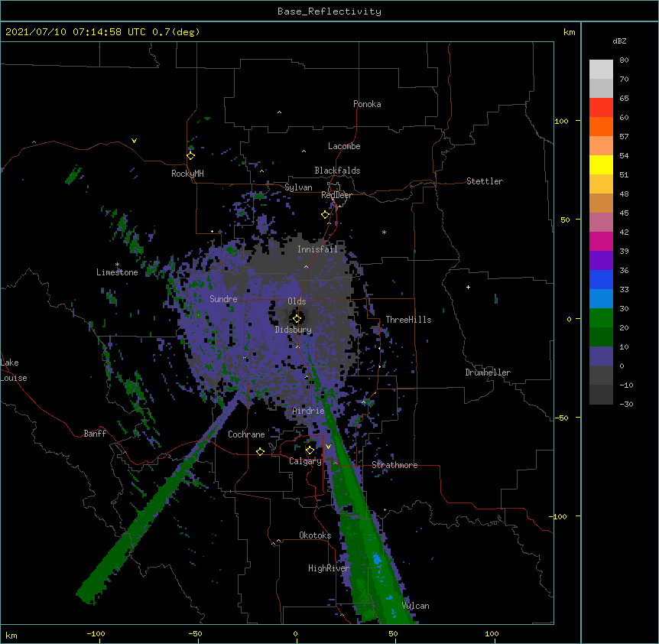
Task: Click the yellow diamond marker beside the RockyMH label
Action: pos(190,156)
